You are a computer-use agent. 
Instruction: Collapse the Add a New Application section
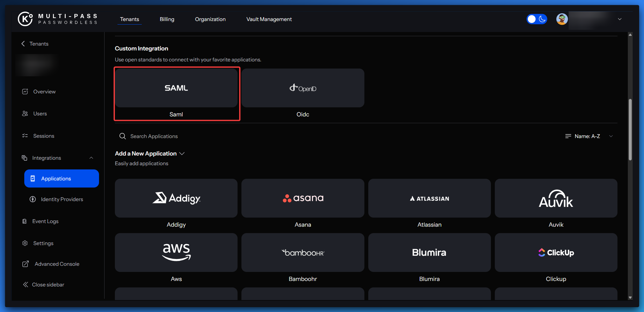(x=182, y=154)
